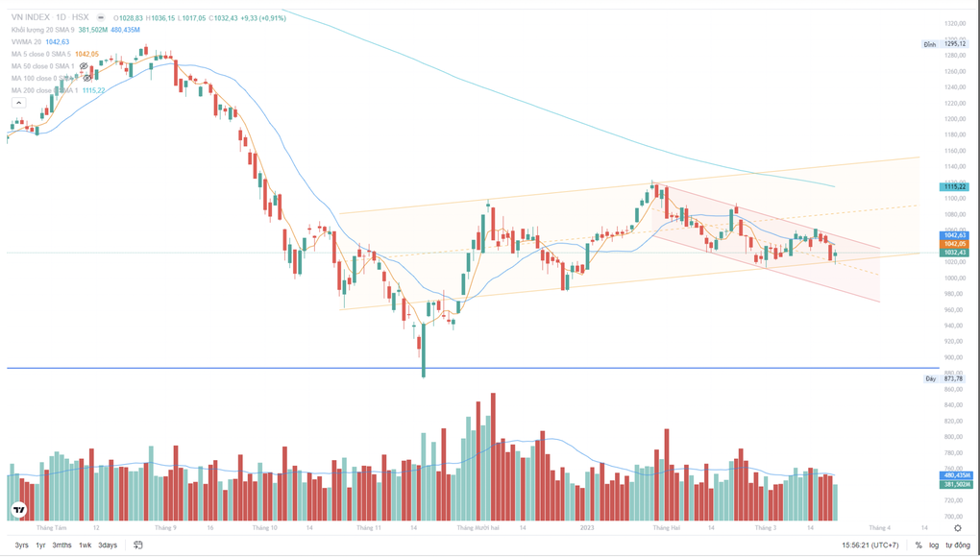This screenshot has width=980, height=557.
Task: Click the TradingView logo icon
Action: click(19, 510)
